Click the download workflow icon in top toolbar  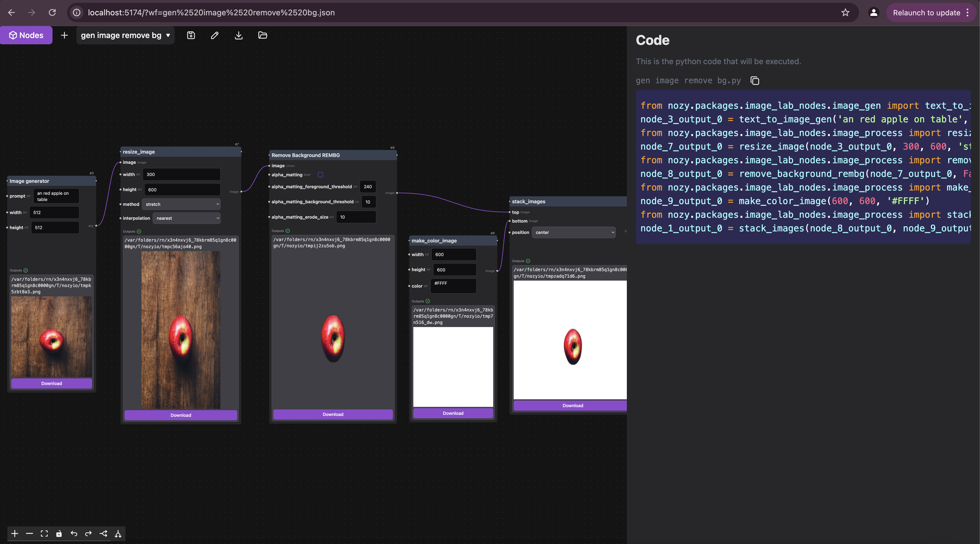coord(238,35)
